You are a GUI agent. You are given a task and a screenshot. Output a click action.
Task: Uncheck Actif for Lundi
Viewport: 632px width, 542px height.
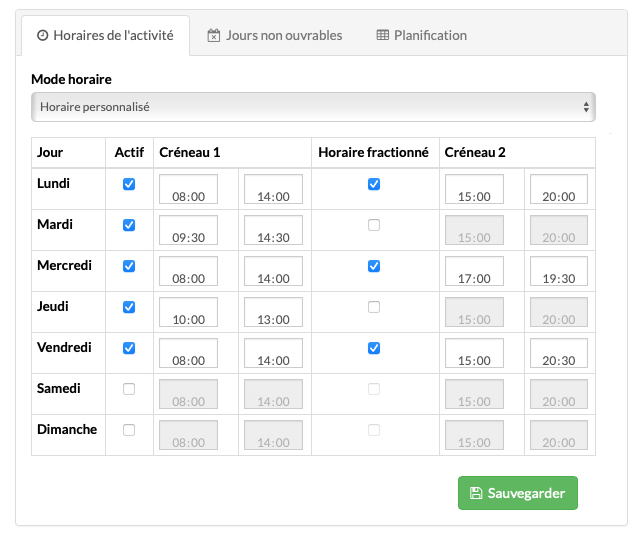coord(129,184)
